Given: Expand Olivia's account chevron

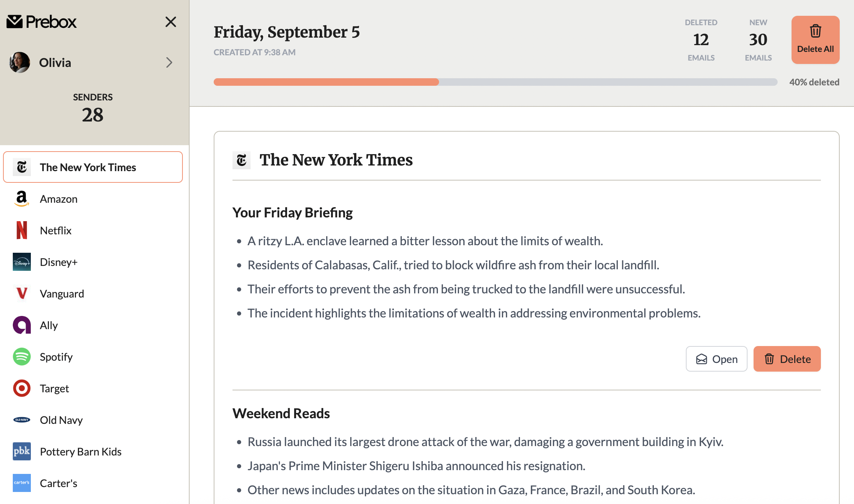Looking at the screenshot, I should (x=169, y=62).
